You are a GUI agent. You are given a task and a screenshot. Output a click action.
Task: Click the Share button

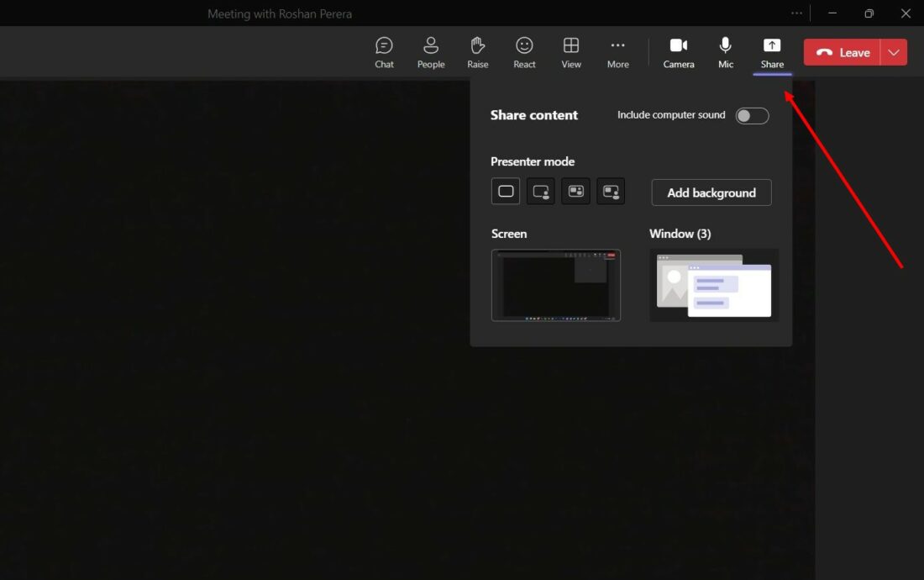772,51
